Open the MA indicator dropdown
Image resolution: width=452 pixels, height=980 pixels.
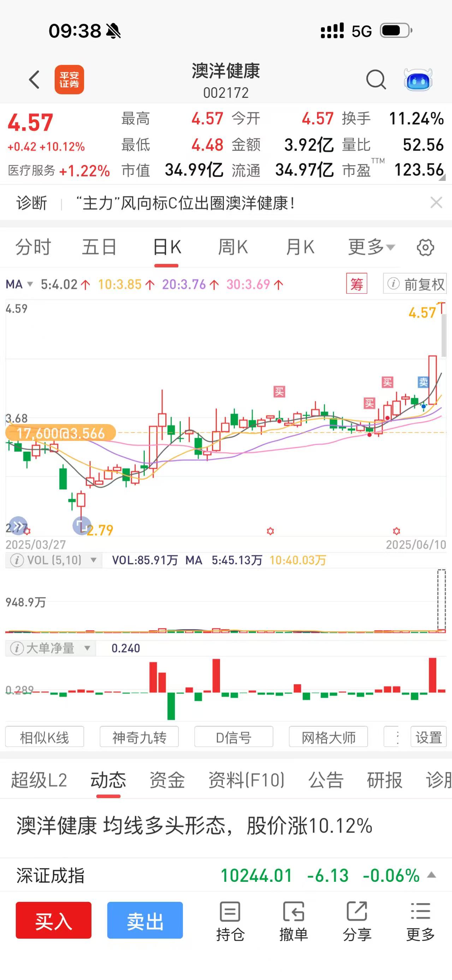coord(19,284)
